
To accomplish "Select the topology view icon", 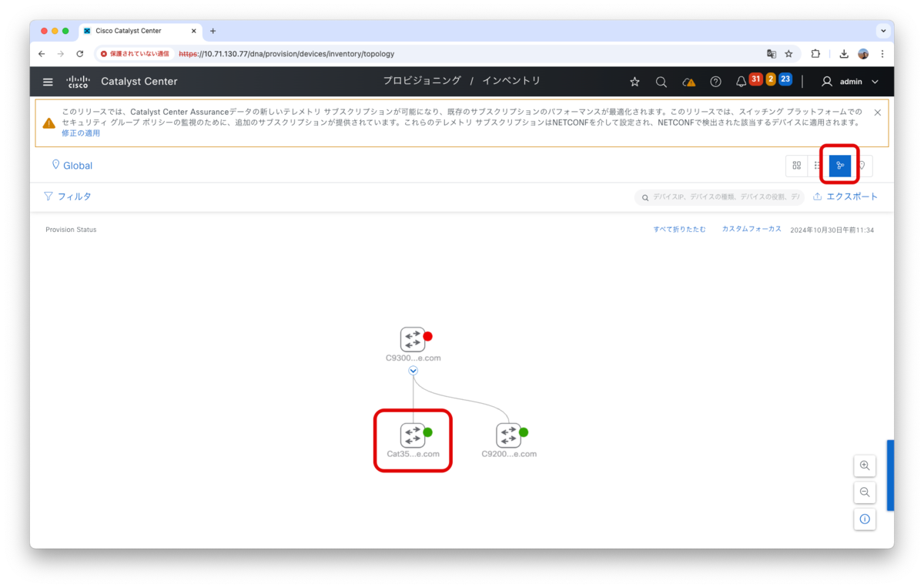I will [x=840, y=165].
